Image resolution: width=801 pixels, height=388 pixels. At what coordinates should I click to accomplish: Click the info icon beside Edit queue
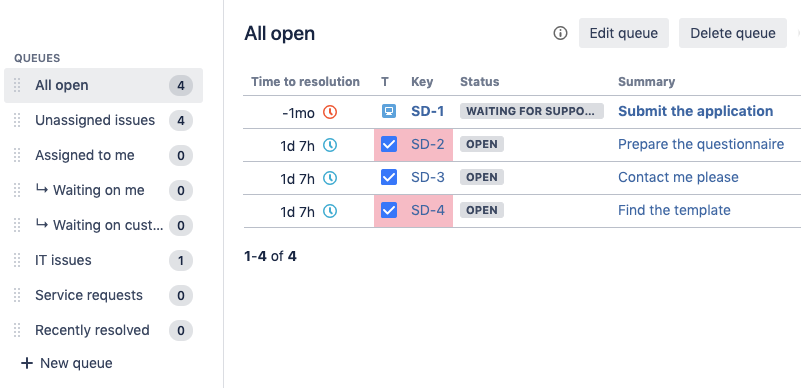[560, 33]
